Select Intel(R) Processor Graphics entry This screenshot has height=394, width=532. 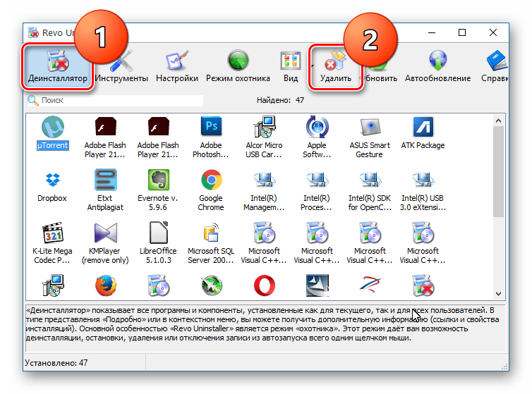coord(317,190)
